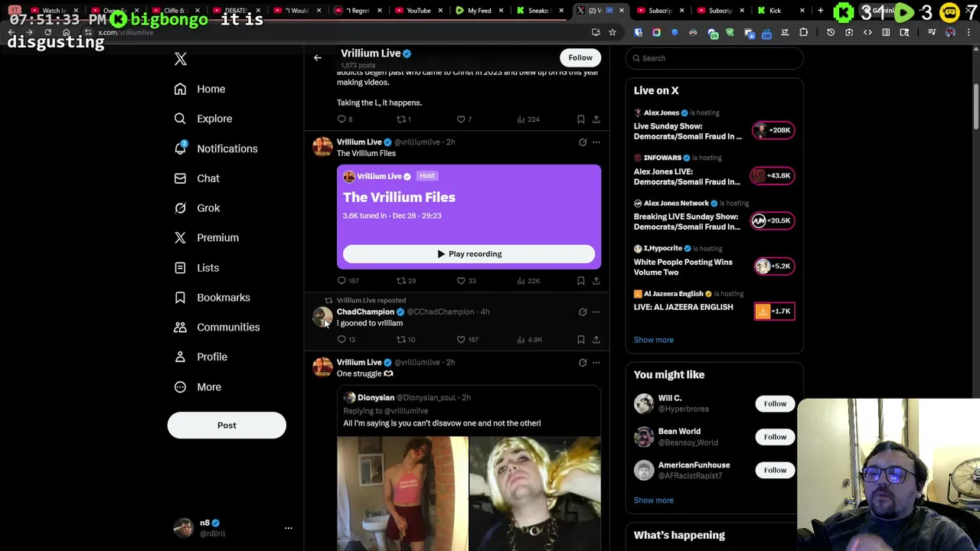Switch to the My Feed browser tab
This screenshot has height=551, width=980.
[x=479, y=11]
